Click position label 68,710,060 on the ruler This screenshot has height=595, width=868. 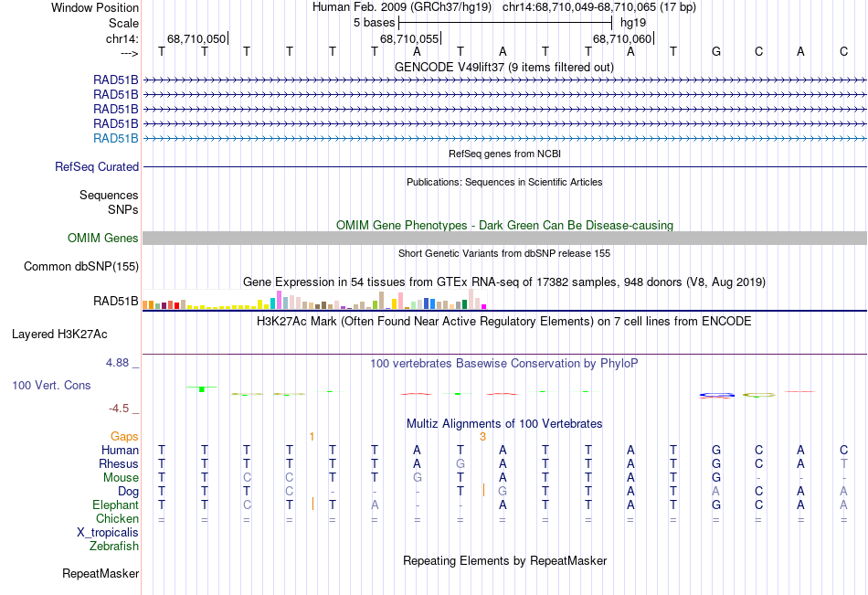pyautogui.click(x=622, y=38)
